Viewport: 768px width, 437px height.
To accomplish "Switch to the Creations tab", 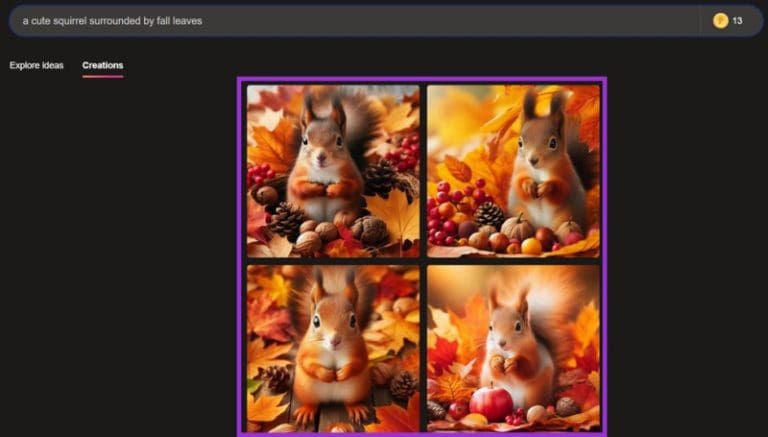I will [x=102, y=65].
